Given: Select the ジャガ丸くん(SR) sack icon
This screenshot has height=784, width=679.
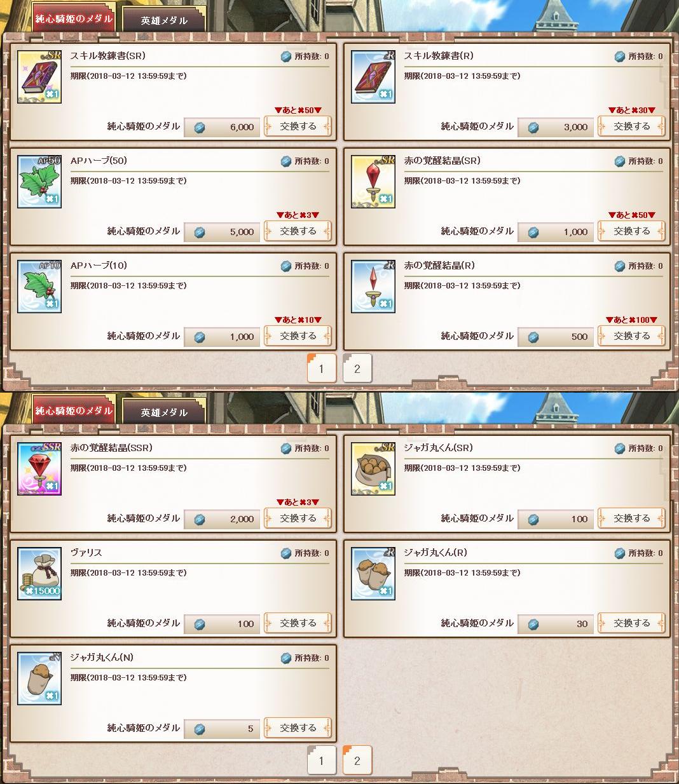Looking at the screenshot, I should click(x=373, y=469).
